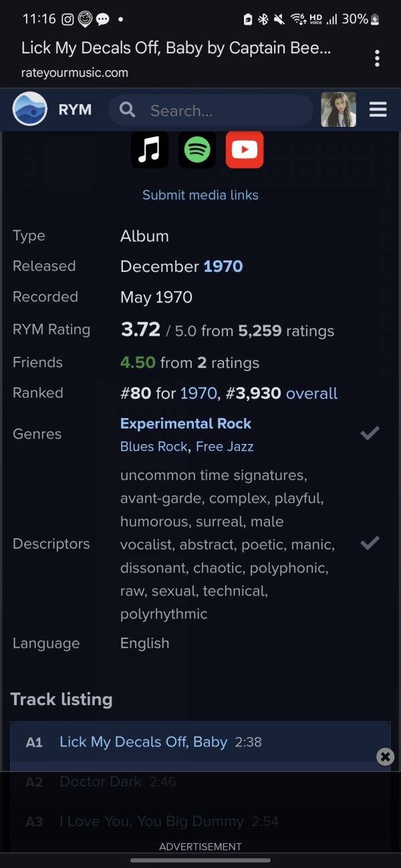Open the Spotify media link icon

coord(197,150)
